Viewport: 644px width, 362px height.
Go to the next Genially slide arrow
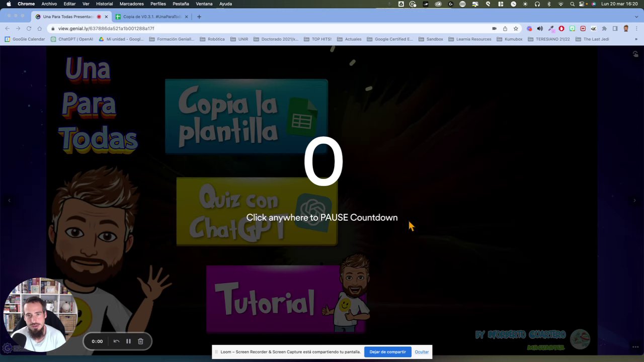tap(634, 201)
